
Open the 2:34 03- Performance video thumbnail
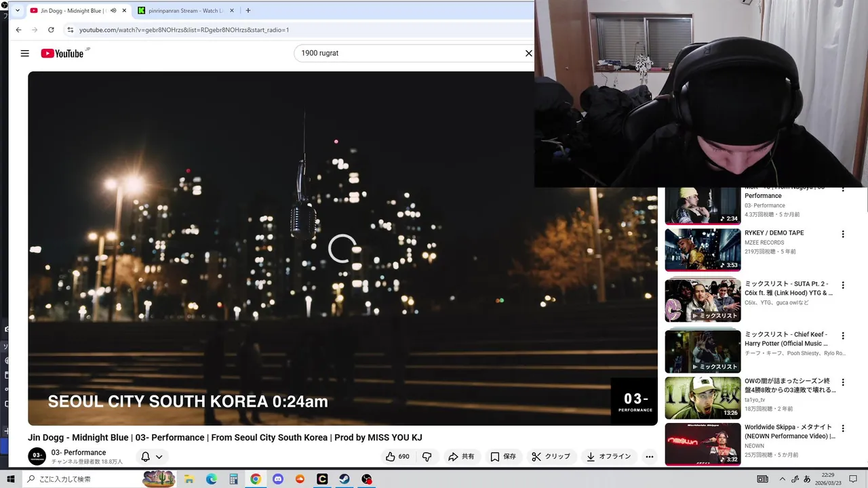[703, 205]
